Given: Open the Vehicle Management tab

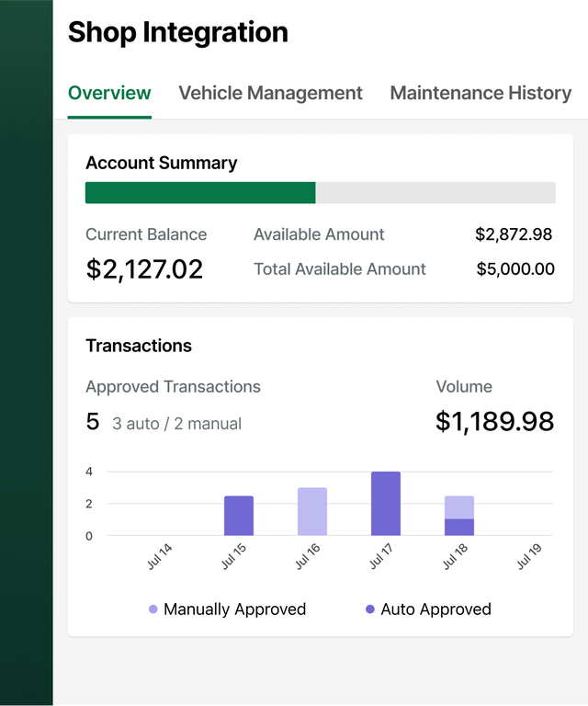Looking at the screenshot, I should pos(270,93).
